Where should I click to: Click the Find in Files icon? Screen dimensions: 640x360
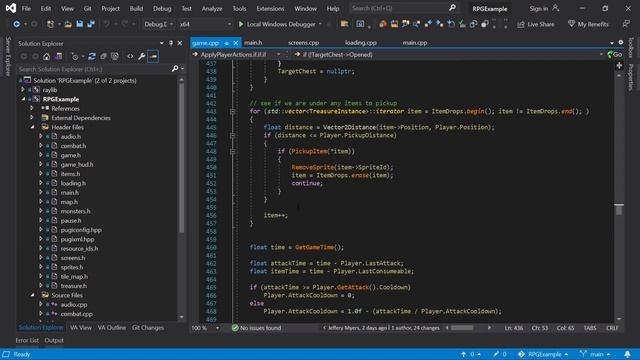point(344,24)
